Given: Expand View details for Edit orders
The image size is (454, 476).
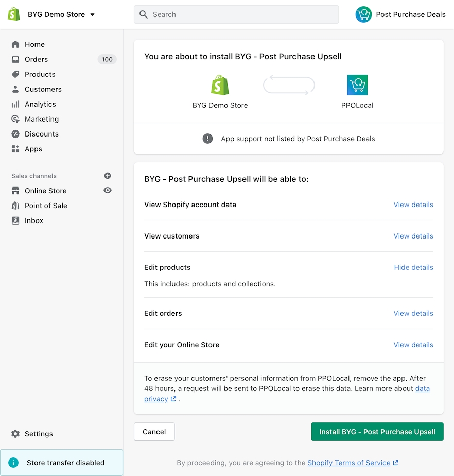Looking at the screenshot, I should (x=413, y=313).
